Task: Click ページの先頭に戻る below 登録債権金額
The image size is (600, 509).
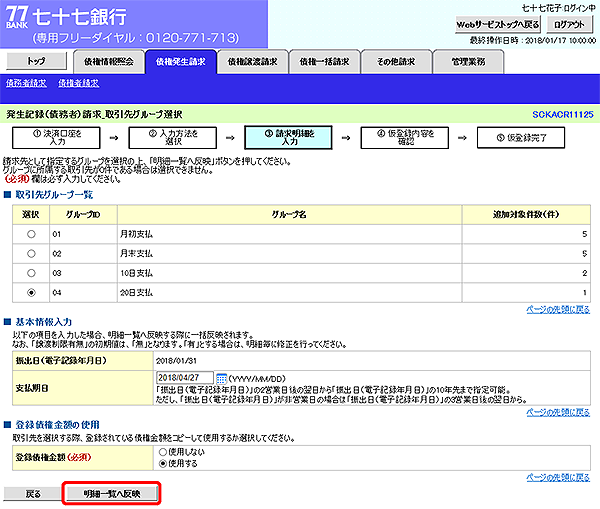Action: [x=558, y=477]
